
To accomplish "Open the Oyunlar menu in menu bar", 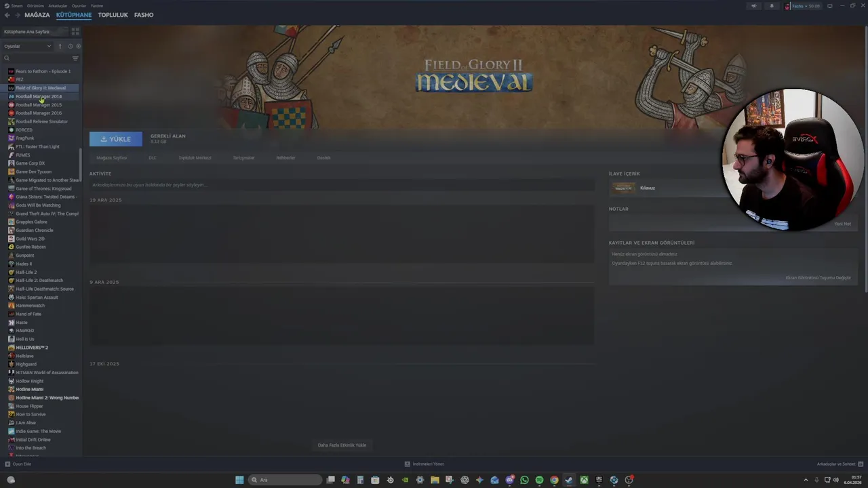I will [79, 5].
